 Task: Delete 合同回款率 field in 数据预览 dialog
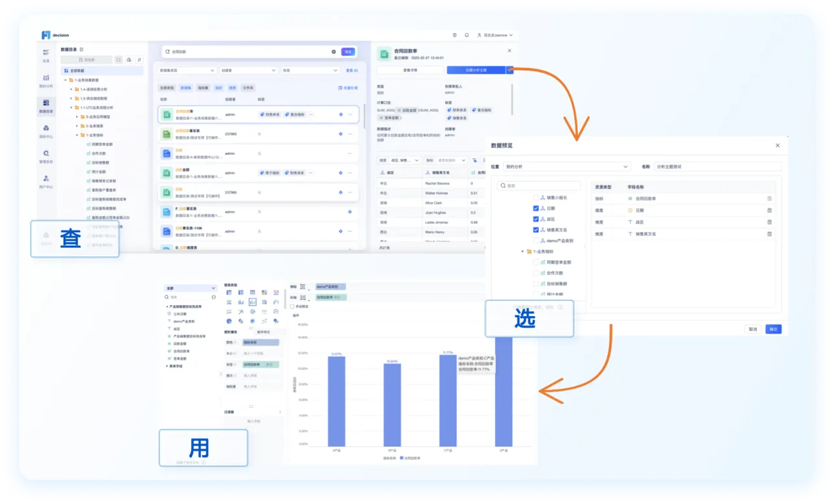coord(769,199)
